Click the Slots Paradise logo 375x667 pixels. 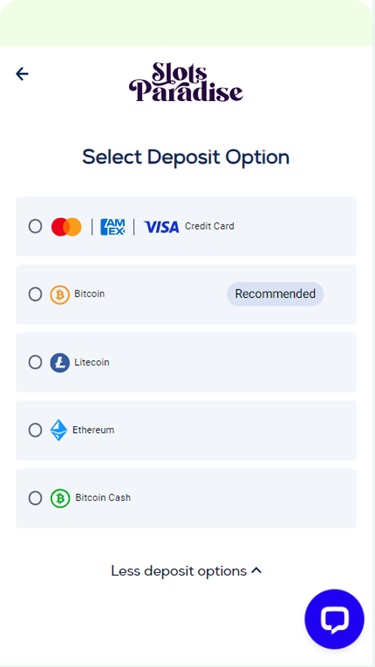tap(186, 82)
